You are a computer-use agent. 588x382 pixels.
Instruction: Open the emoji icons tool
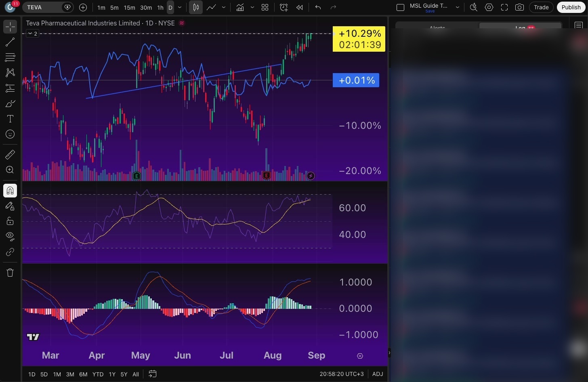(10, 134)
